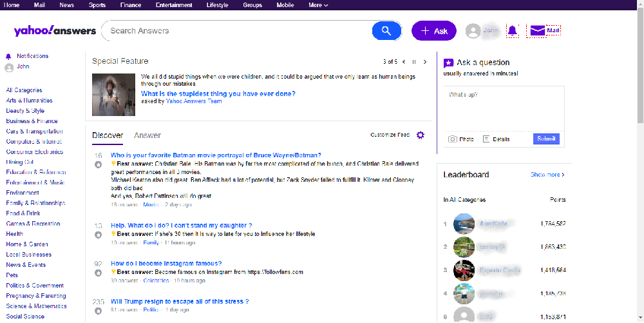The height and width of the screenshot is (323, 644).
Task: Open the Computers & Internet category
Action: [x=34, y=142]
